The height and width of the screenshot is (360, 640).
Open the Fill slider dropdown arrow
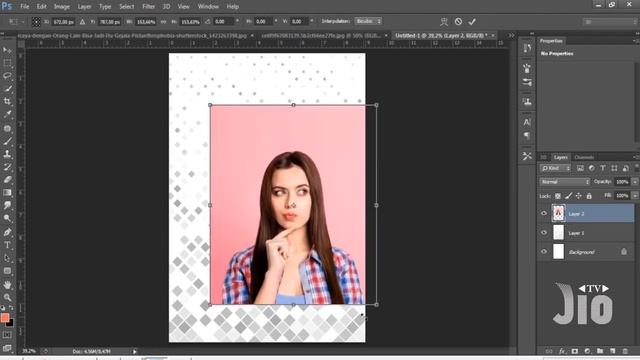coord(635,196)
